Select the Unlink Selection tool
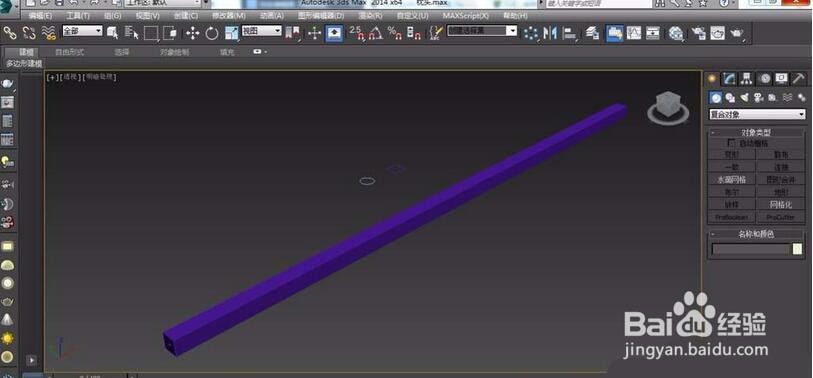 29,33
